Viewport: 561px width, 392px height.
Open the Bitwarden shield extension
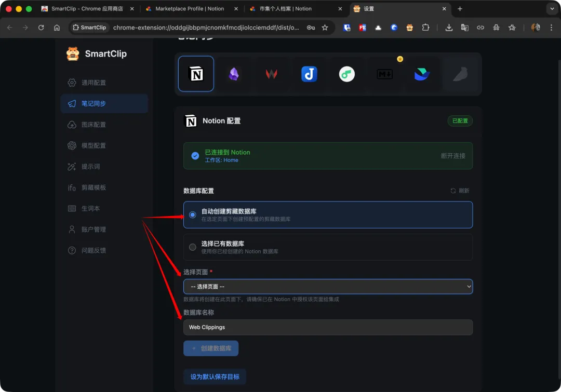346,28
